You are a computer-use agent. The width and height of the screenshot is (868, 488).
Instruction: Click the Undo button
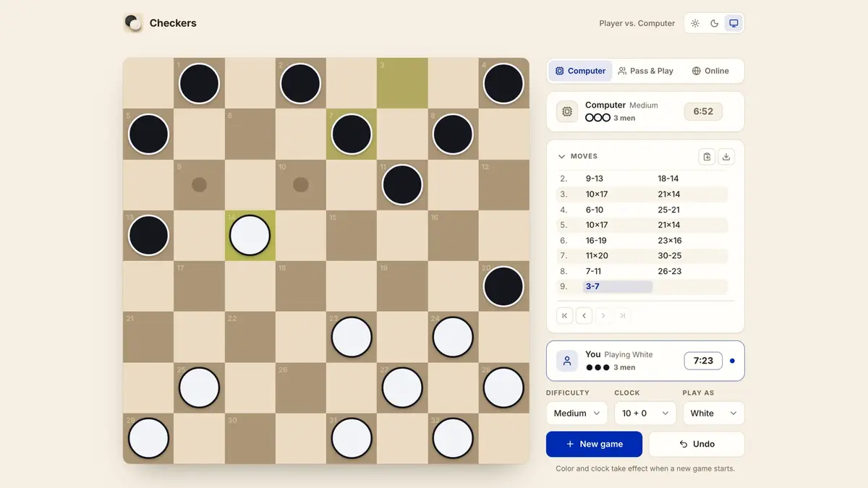pyautogui.click(x=697, y=444)
